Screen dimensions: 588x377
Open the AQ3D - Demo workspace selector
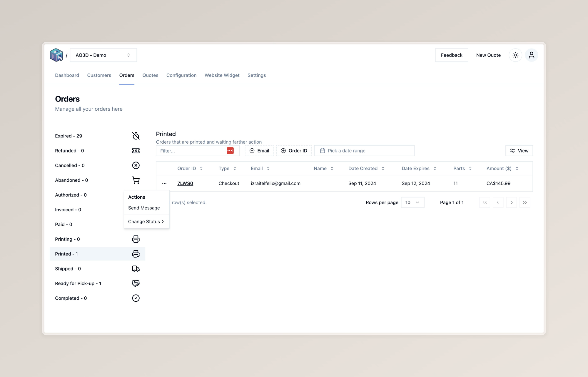pyautogui.click(x=103, y=55)
